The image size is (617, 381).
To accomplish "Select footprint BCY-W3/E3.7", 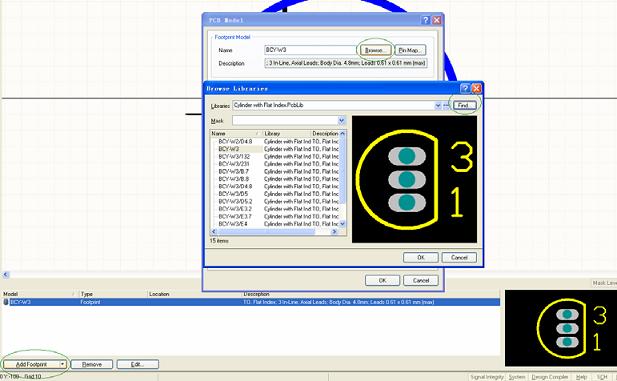I will coord(235,216).
